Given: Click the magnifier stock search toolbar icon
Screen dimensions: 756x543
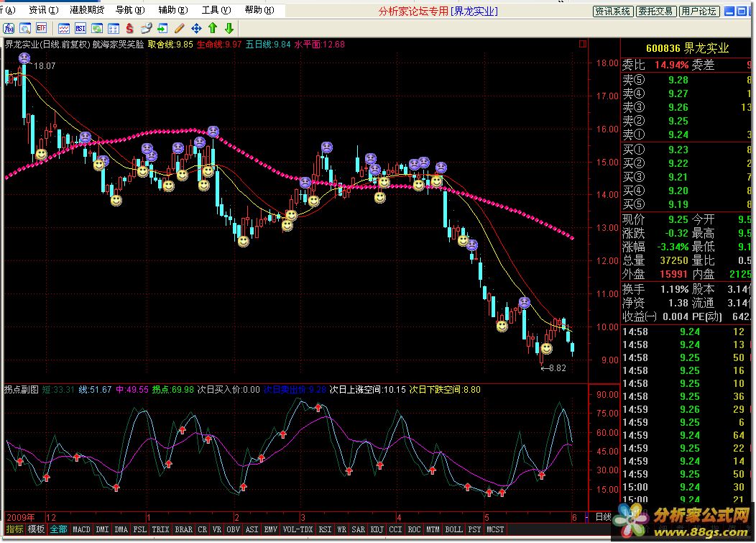Looking at the screenshot, I should (x=25, y=29).
